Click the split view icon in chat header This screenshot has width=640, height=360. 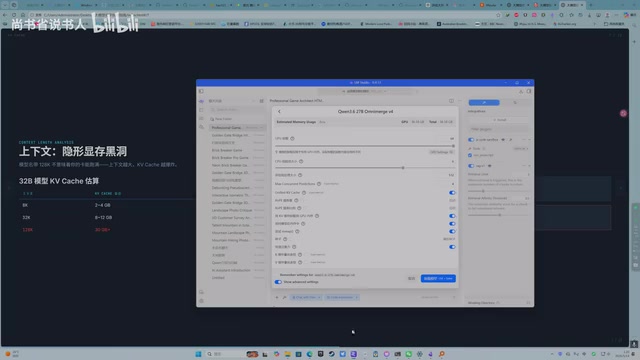(x=451, y=100)
